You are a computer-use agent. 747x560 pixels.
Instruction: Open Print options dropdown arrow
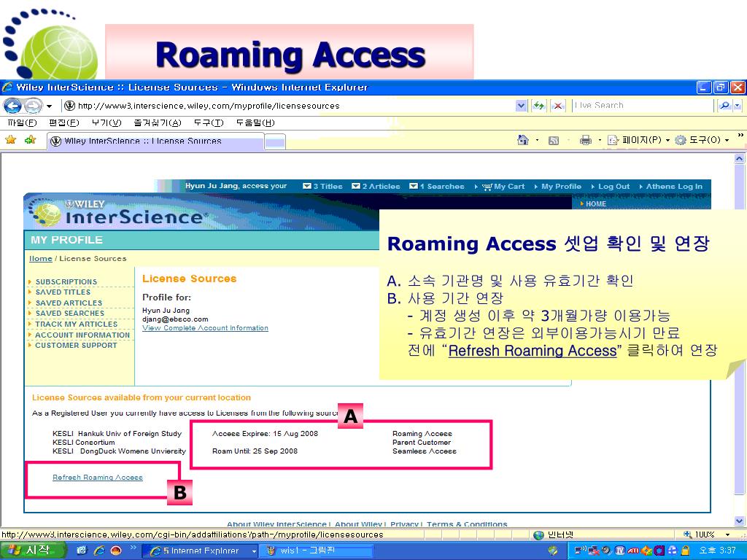[600, 140]
